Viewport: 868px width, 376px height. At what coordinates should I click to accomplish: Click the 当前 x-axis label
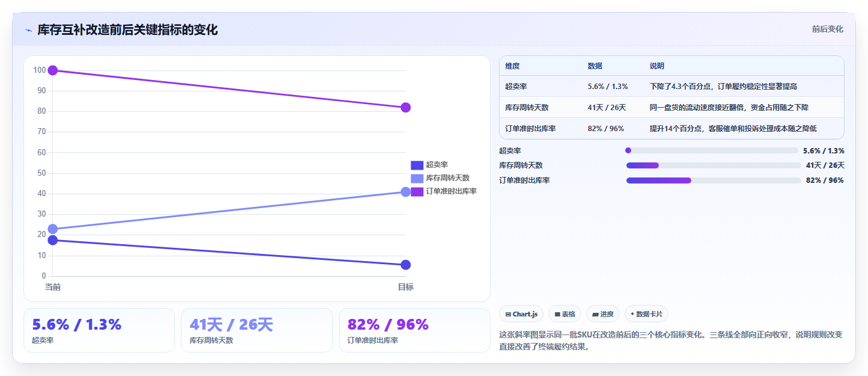[53, 287]
